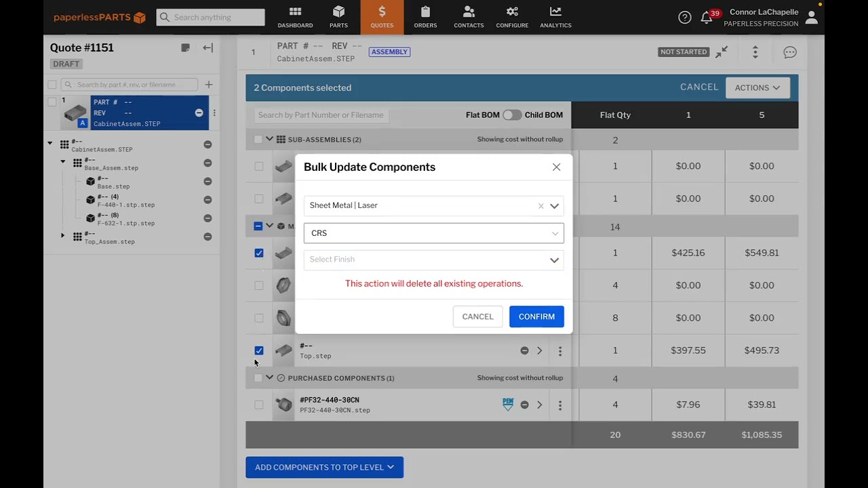Uncheck the Top.step component checkbox
The height and width of the screenshot is (488, 868).
pyautogui.click(x=259, y=350)
